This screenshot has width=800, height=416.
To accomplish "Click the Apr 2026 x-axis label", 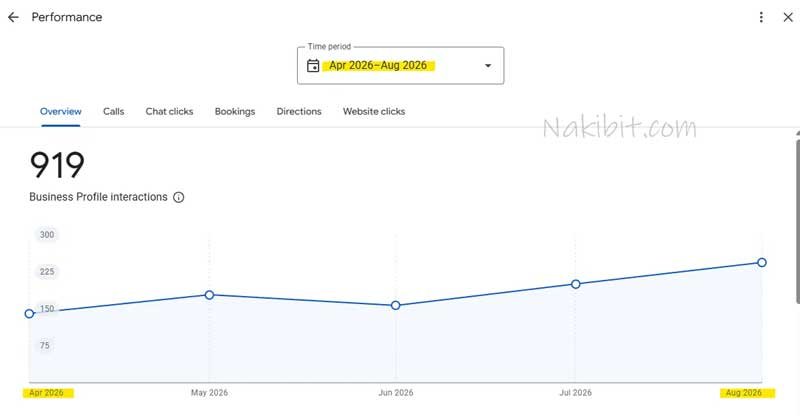I will 46,393.
